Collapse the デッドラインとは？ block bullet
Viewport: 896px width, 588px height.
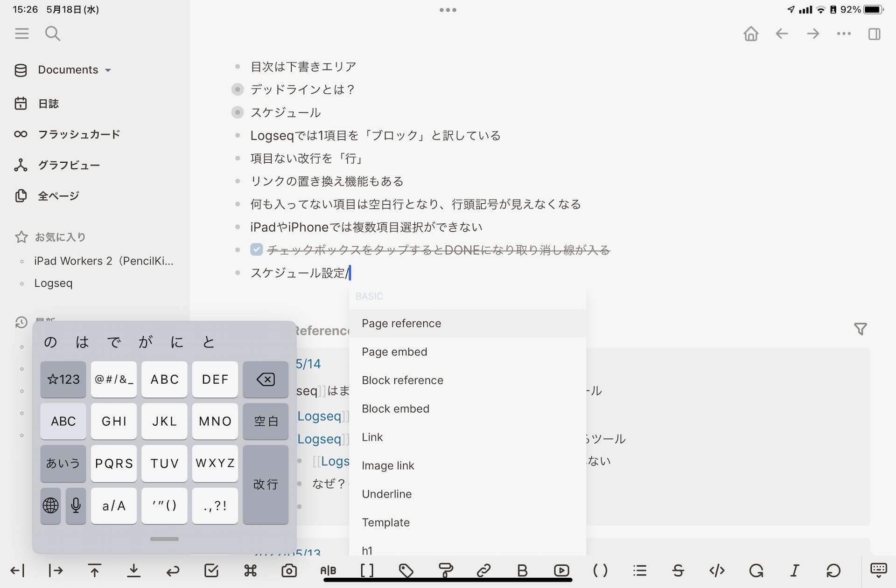238,90
